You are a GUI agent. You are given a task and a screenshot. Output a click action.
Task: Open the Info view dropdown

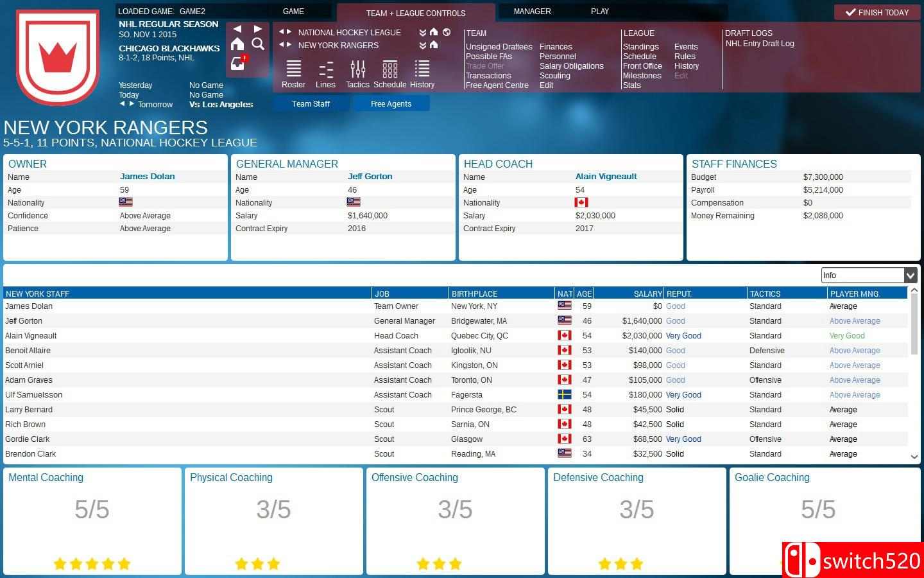(x=910, y=276)
